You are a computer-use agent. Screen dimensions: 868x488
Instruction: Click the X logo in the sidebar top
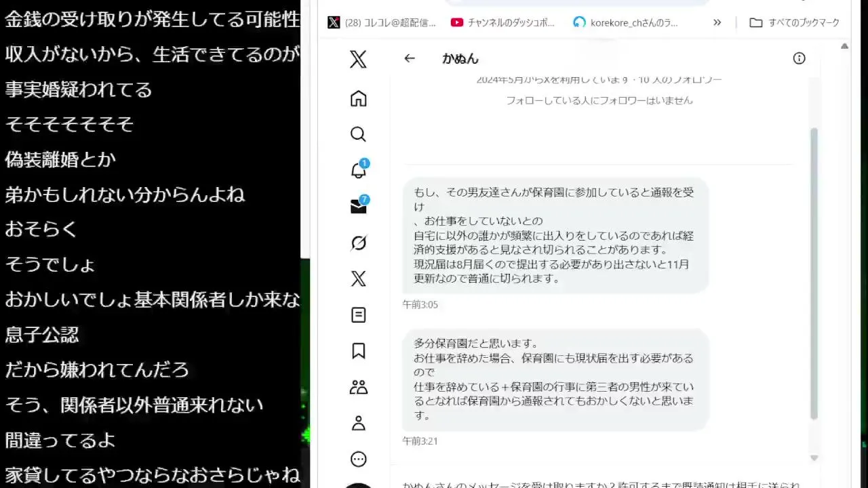[358, 59]
